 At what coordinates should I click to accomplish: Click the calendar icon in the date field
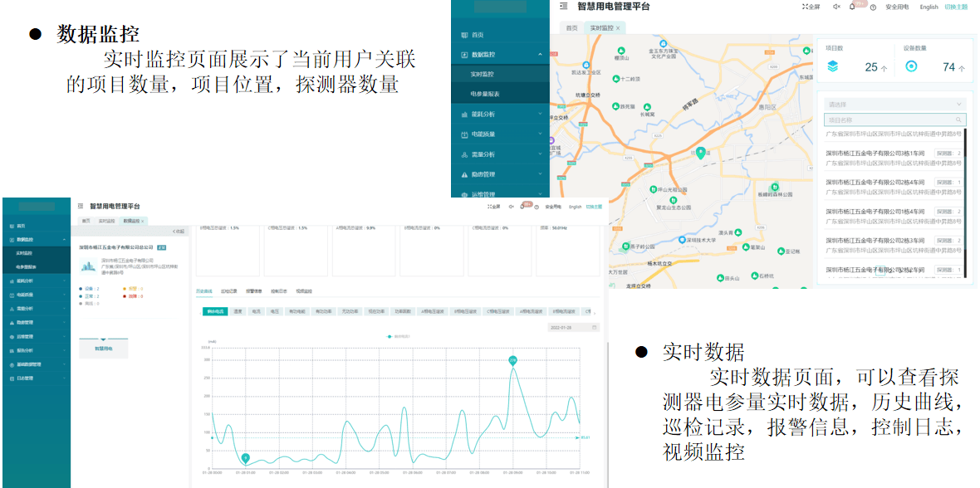pyautogui.click(x=595, y=328)
